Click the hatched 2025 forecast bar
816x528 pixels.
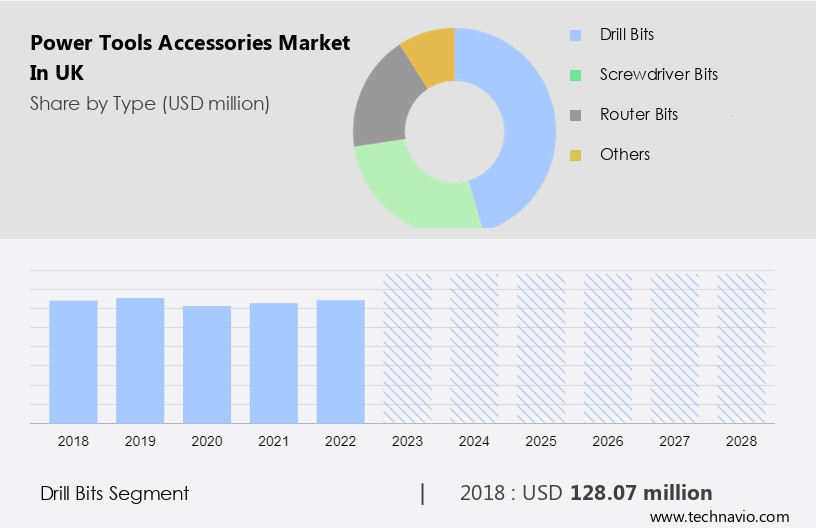(541, 347)
